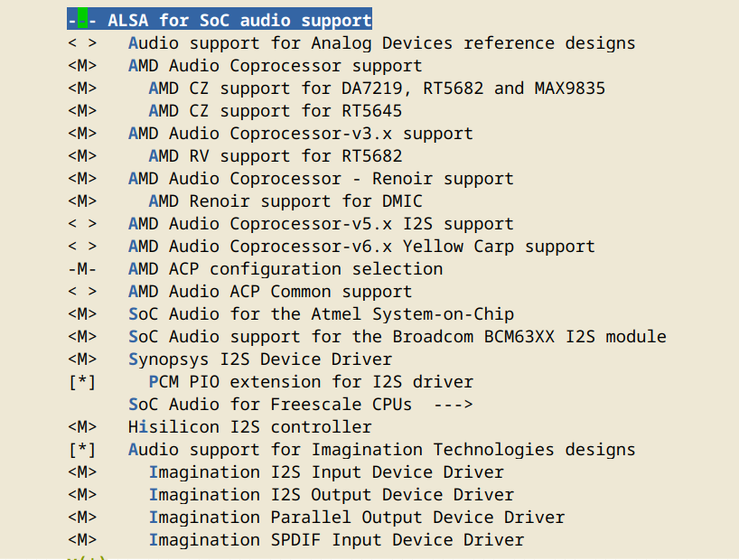Select AMD RV support for RT5682
Image resolution: width=739 pixels, height=560 pixels.
click(x=276, y=156)
